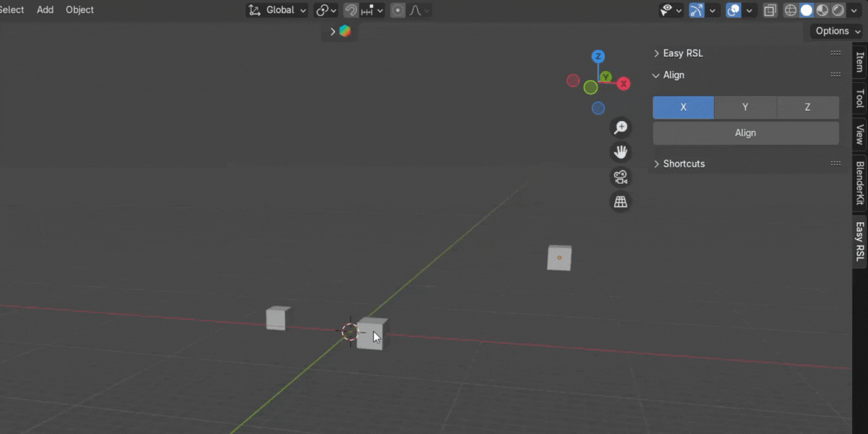Expand the Easy RSL panel section

tap(682, 53)
